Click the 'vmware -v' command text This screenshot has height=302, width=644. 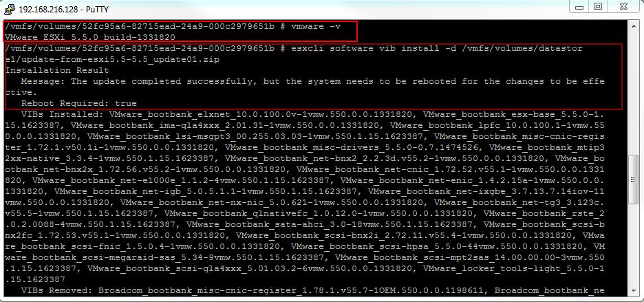click(315, 26)
